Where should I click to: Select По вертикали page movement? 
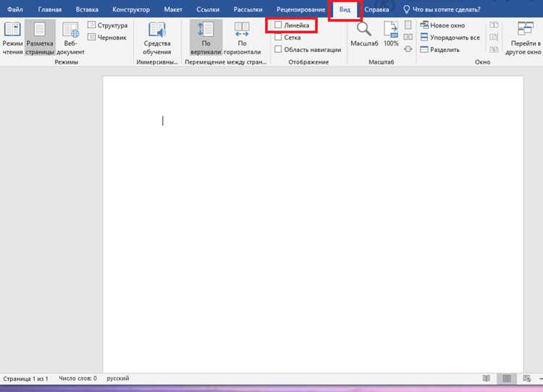pos(206,38)
